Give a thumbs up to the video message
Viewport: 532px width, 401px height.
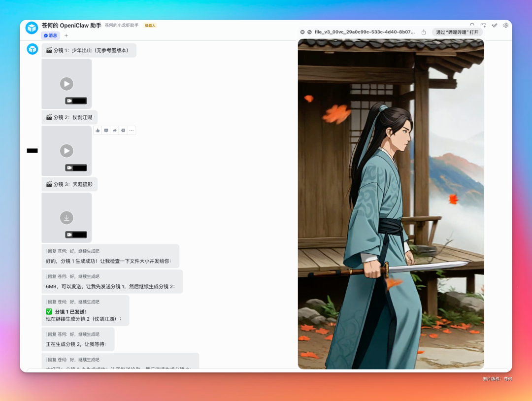(x=98, y=130)
